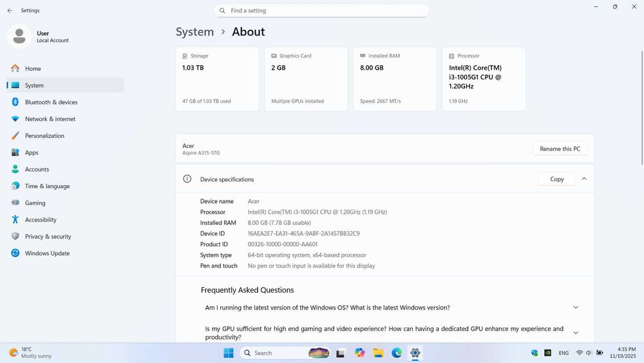Click System in the breadcrumb
The width and height of the screenshot is (644, 363).
click(194, 32)
